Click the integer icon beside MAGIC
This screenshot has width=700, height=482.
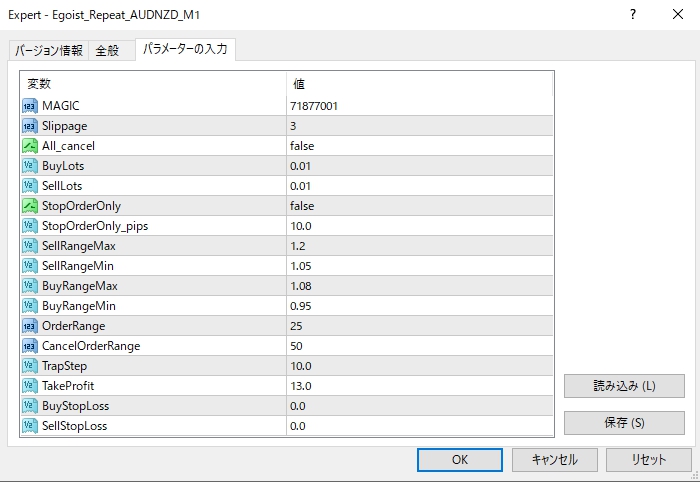click(x=30, y=106)
